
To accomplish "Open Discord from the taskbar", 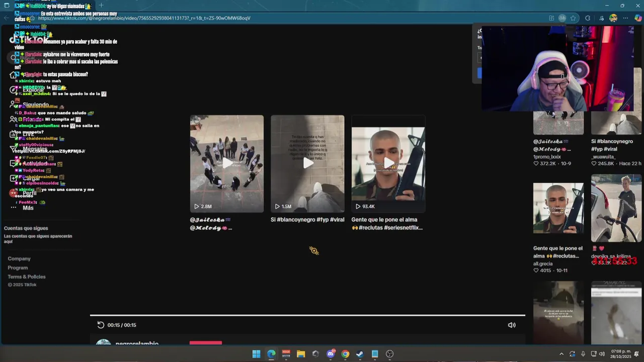I will [331, 354].
